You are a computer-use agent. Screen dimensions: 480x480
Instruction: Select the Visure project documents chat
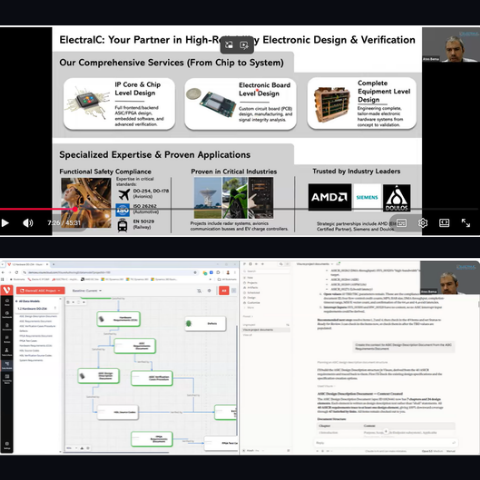(266, 330)
